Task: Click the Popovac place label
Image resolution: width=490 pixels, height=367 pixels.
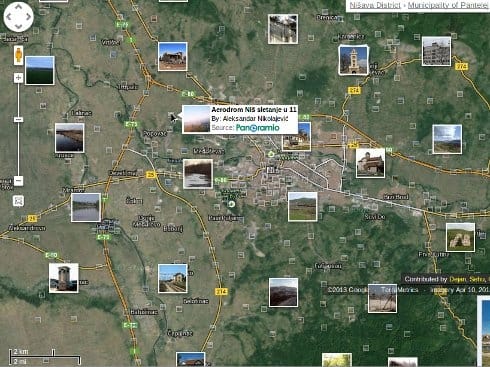Action: pyautogui.click(x=155, y=134)
